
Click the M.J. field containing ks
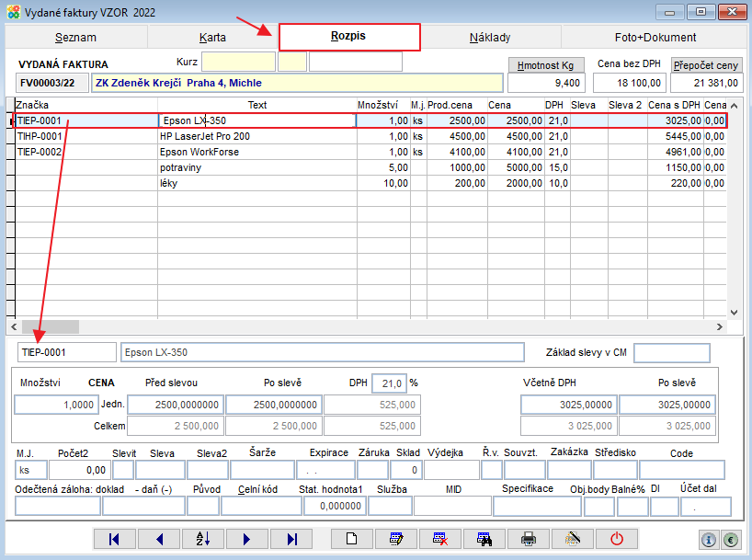31,470
